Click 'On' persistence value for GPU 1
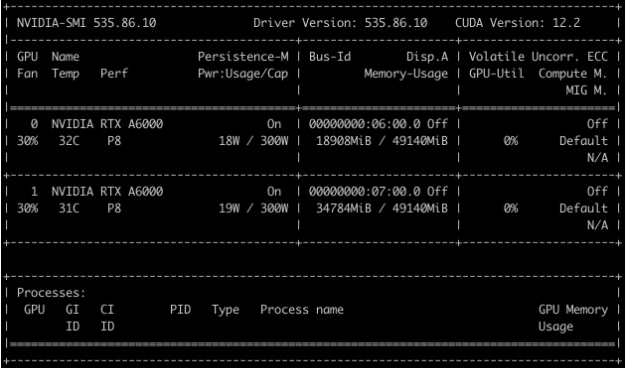This screenshot has width=628, height=369. tap(274, 192)
